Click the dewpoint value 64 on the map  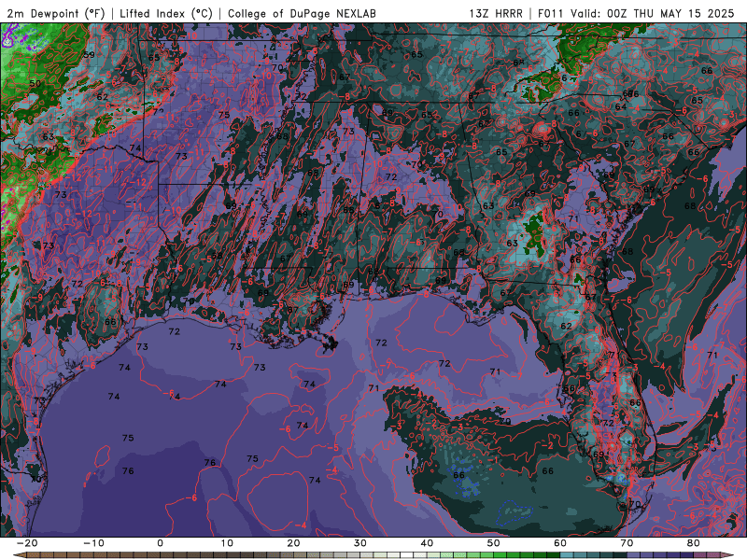point(621,106)
